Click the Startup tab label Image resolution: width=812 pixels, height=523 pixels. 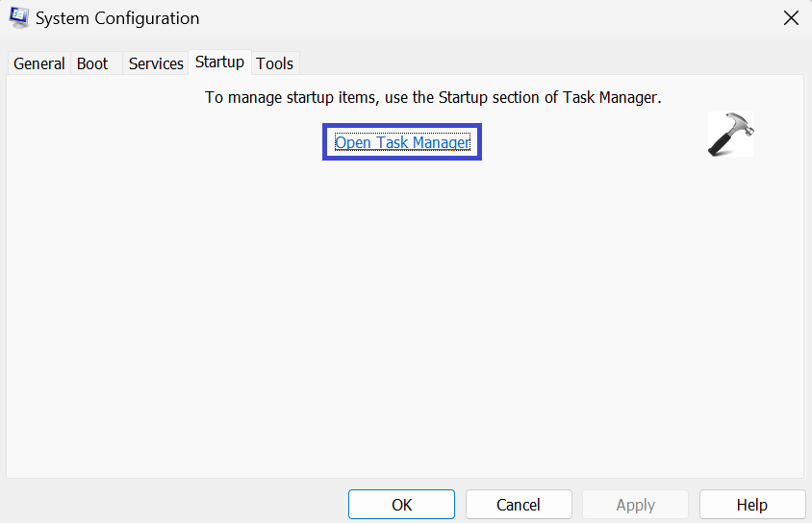click(219, 62)
